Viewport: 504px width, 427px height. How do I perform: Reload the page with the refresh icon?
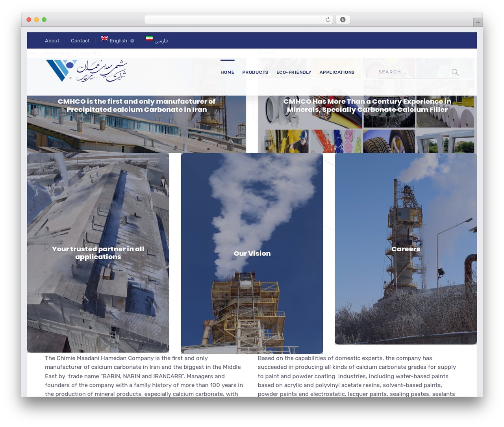328,20
